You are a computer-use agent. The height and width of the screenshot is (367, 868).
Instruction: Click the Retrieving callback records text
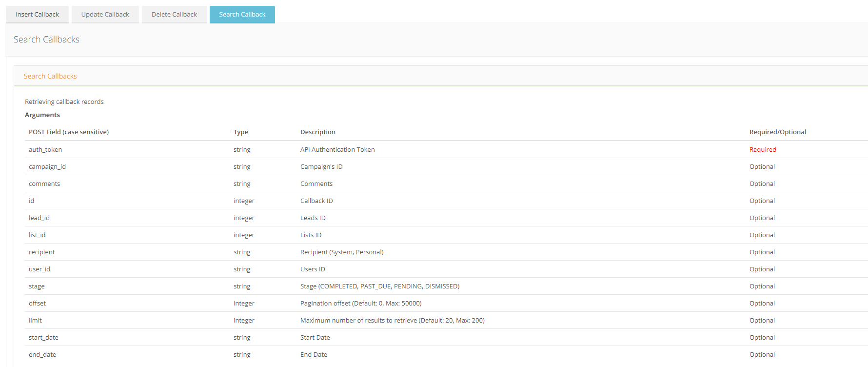click(x=64, y=102)
